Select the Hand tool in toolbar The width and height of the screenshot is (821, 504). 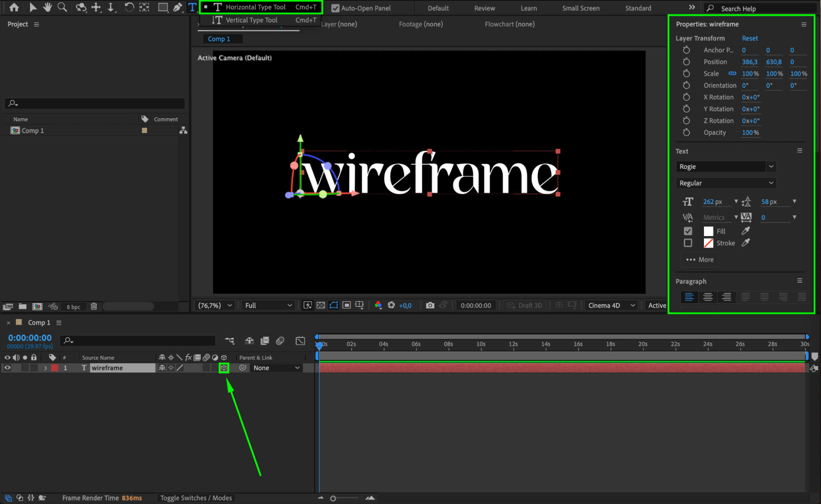tap(47, 7)
